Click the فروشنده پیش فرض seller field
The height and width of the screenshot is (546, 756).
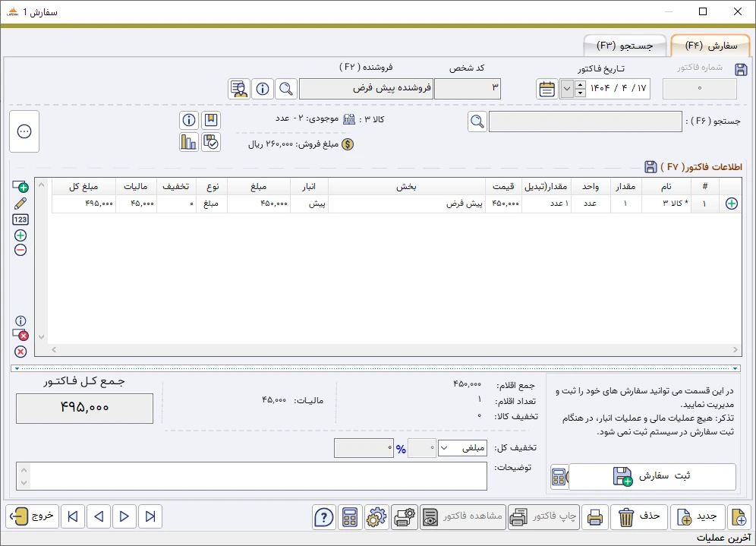tap(366, 90)
